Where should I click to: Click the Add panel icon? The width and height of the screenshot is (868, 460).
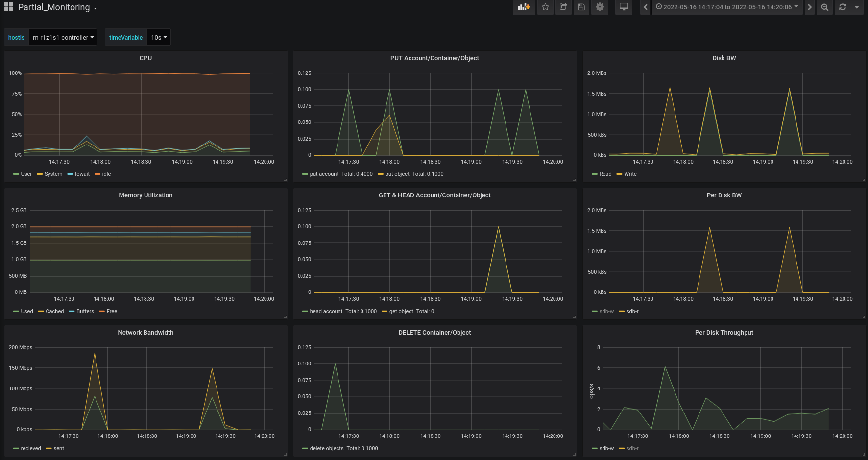point(524,7)
